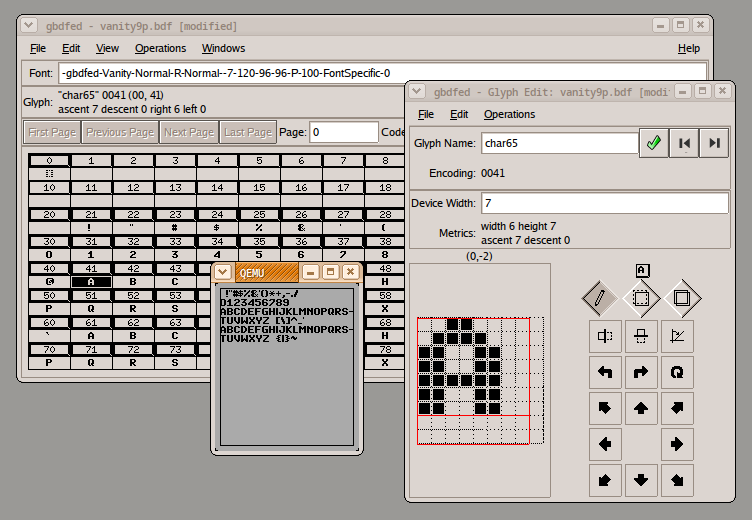Open the window menu on the QEMU title bar
The width and height of the screenshot is (752, 520).
click(x=223, y=272)
